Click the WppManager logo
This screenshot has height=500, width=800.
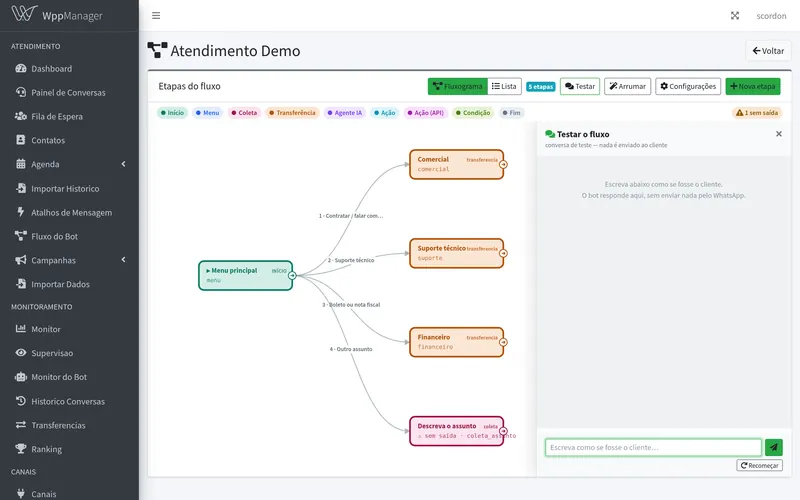coord(57,15)
